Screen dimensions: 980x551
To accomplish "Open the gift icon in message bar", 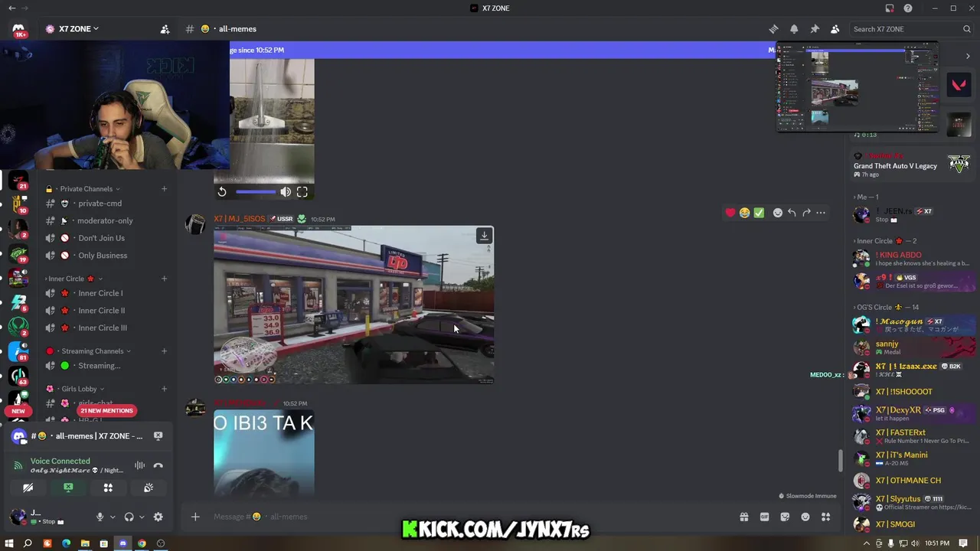I will (743, 517).
